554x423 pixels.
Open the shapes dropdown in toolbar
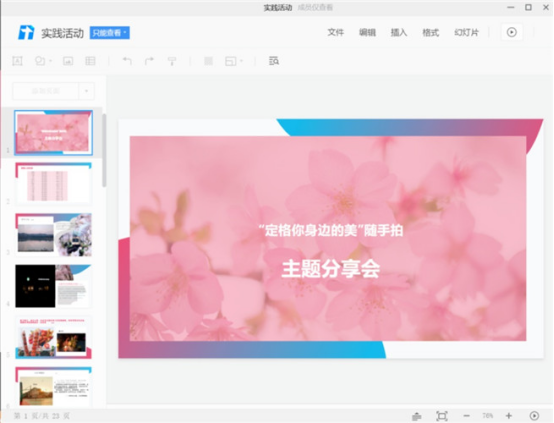click(43, 61)
